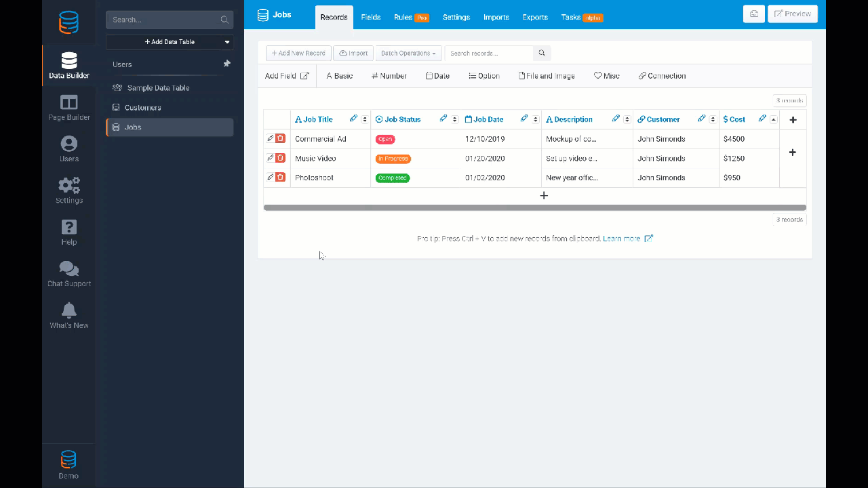Screen dimensions: 868x488
Task: Open Data Builder in the sidebar
Action: [68, 66]
